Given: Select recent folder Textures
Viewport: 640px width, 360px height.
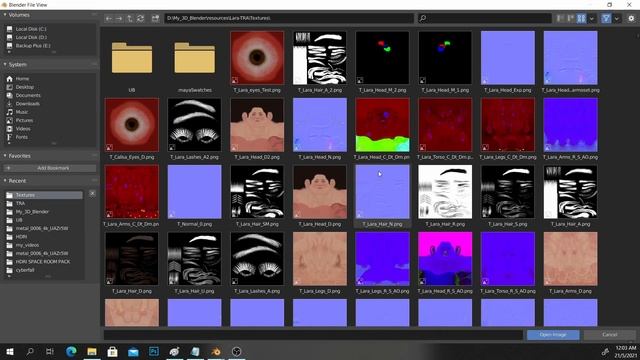Looking at the screenshot, I should coord(43,195).
